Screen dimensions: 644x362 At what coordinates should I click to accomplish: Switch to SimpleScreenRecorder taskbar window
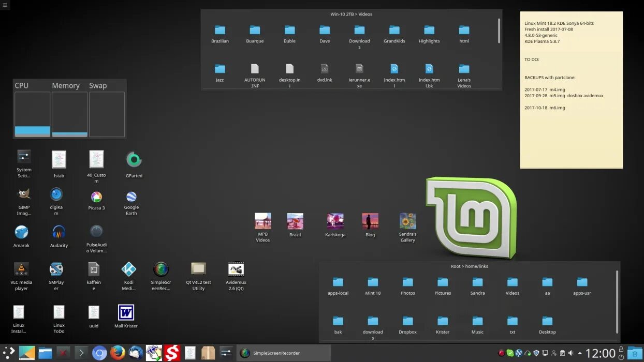click(284, 353)
